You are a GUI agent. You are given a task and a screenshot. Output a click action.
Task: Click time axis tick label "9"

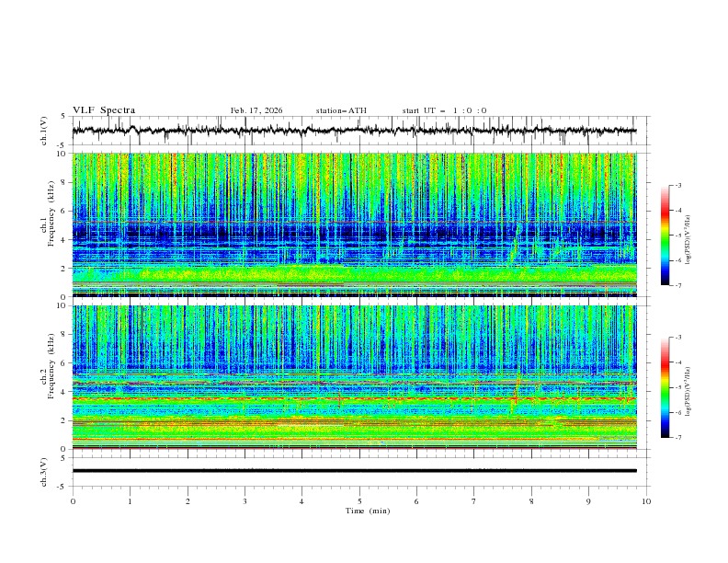coord(588,501)
